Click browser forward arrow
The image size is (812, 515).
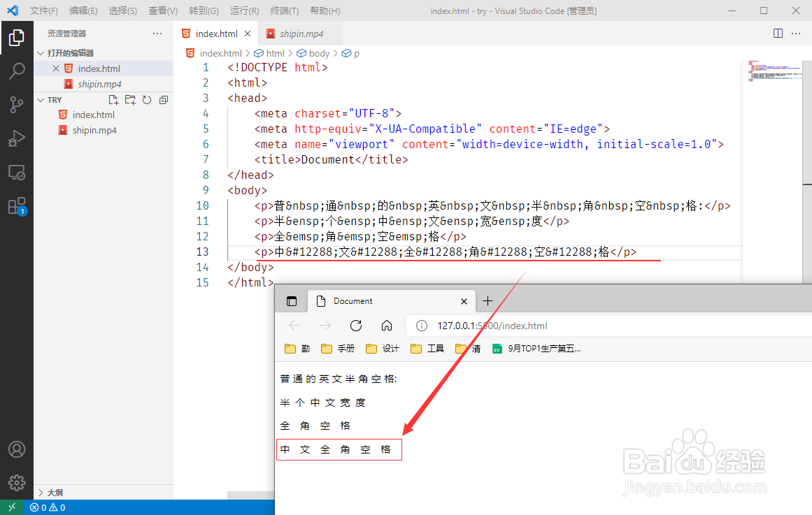(x=325, y=326)
